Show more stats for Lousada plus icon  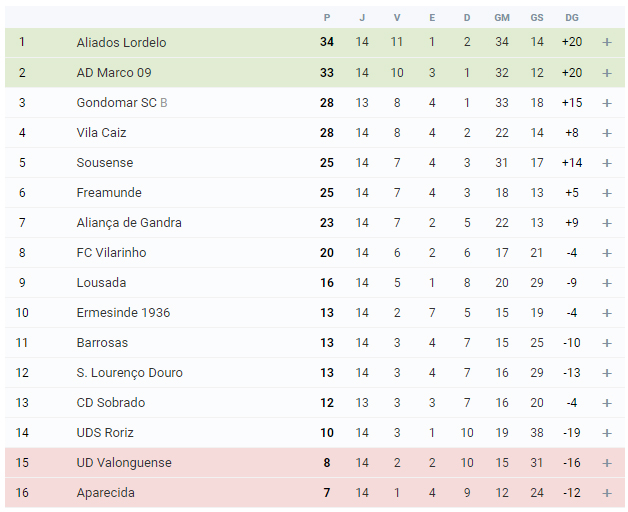(x=607, y=283)
